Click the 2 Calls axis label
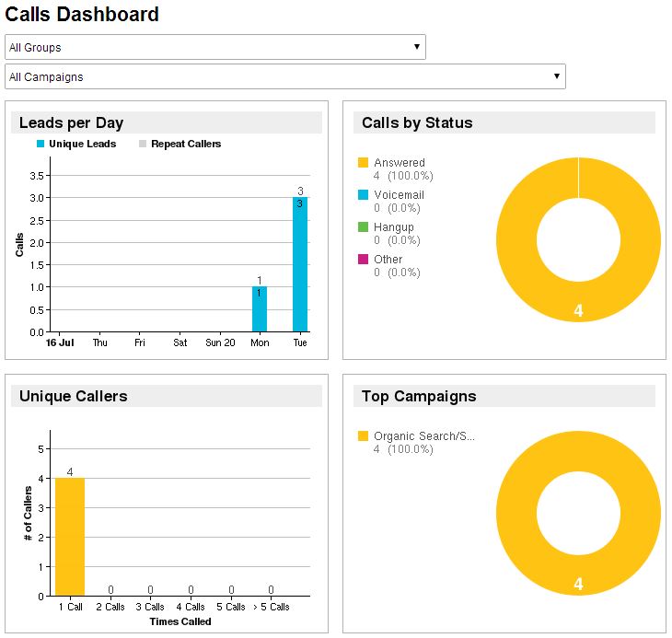 point(110,607)
